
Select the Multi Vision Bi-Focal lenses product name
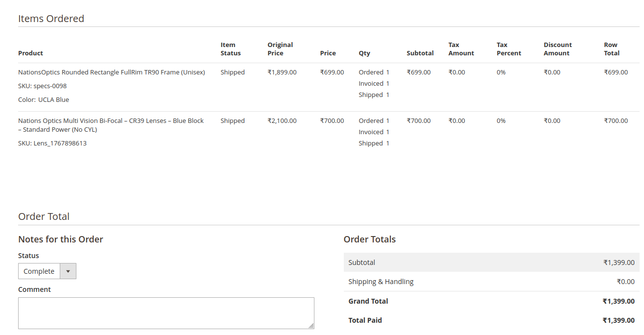point(111,125)
